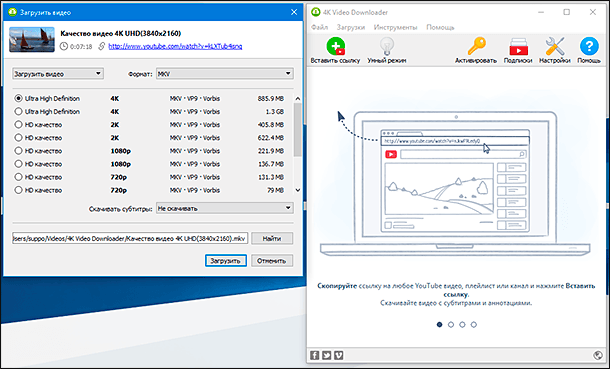Go to fourth slide pagination dot
Screen dimensions: 610x369
(473, 324)
